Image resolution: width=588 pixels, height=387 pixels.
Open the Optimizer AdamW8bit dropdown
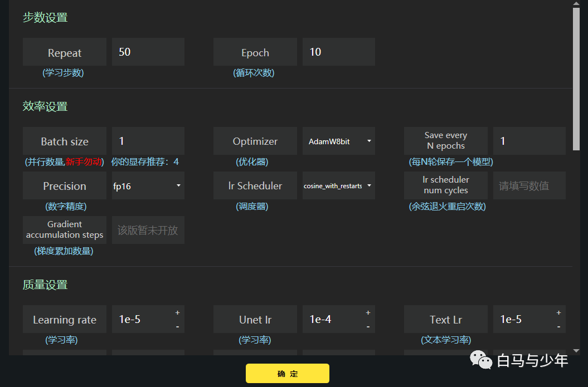pyautogui.click(x=339, y=141)
